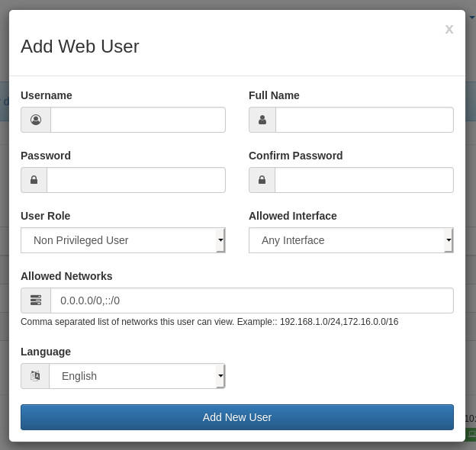The image size is (476, 450).
Task: Click the lock icon beside Confirm Password
Action: [262, 180]
